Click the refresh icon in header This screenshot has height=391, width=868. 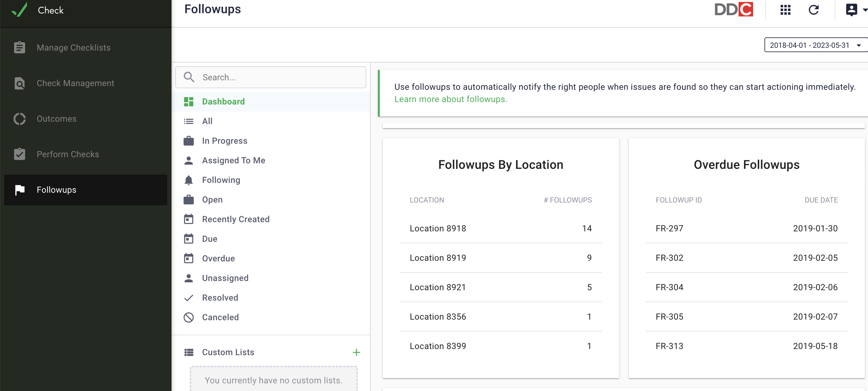coord(813,10)
